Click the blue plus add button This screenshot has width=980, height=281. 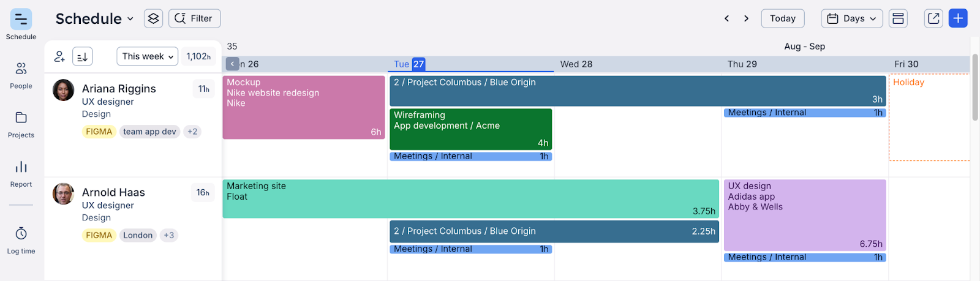[x=958, y=18]
